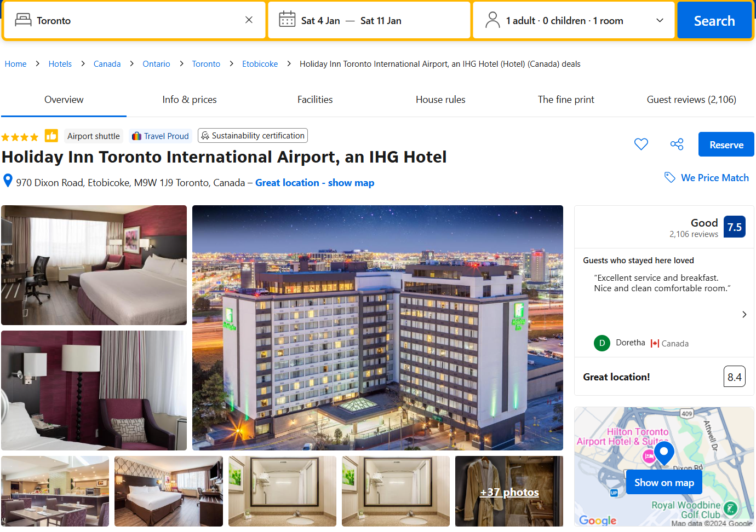The width and height of the screenshot is (756, 532).
Task: Click the Search button
Action: tap(714, 20)
